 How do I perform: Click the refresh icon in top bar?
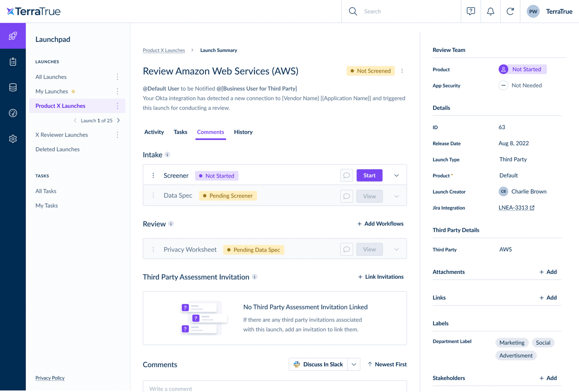(x=510, y=11)
